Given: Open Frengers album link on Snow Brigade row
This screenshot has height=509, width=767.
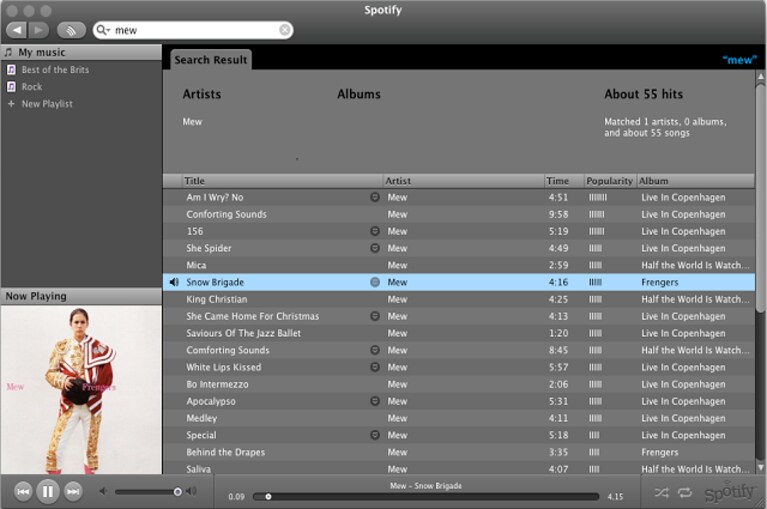Looking at the screenshot, I should click(659, 282).
